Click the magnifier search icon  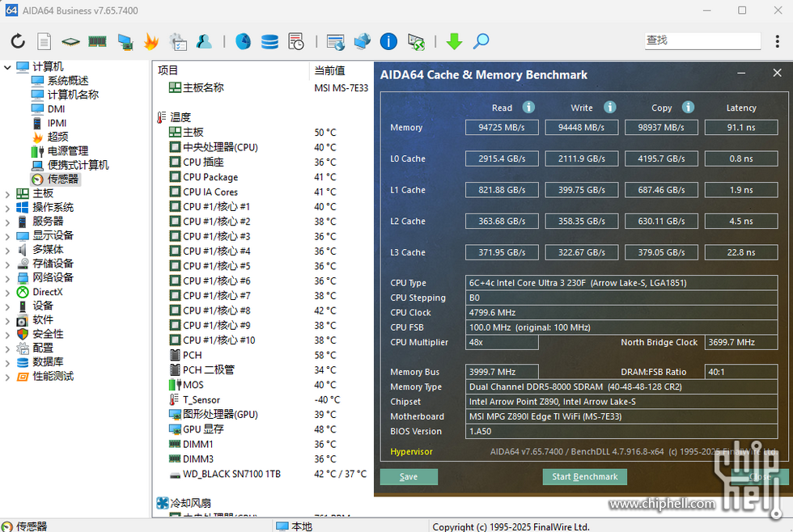click(x=481, y=41)
